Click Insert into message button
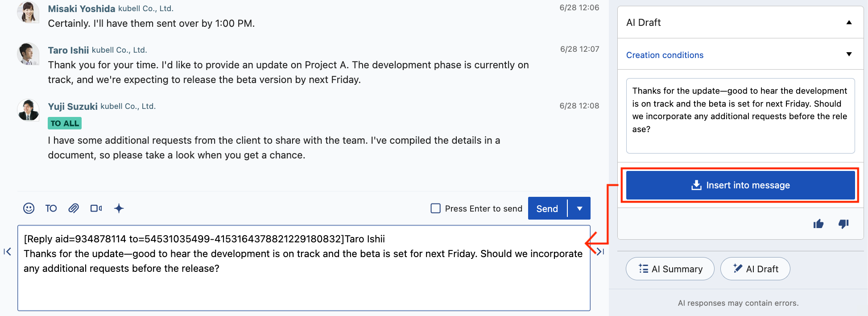 pos(740,185)
